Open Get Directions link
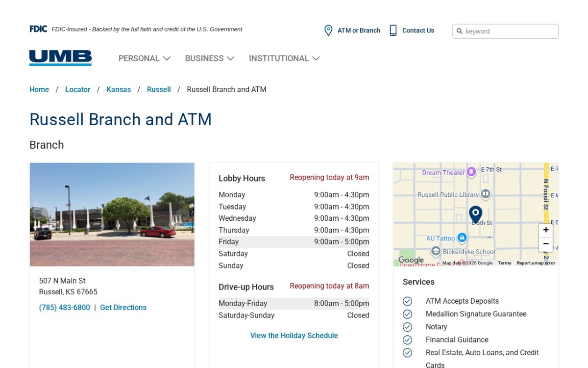The height and width of the screenshot is (368, 588). point(123,308)
